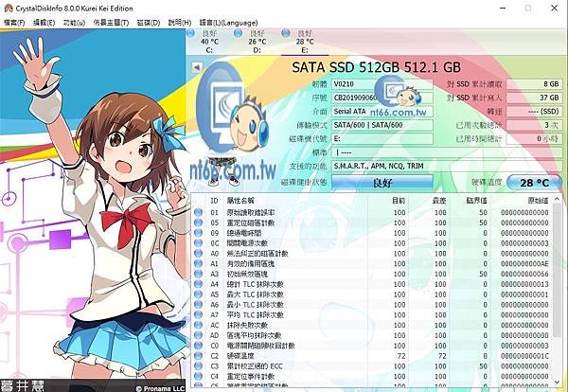Click the health status orb above drive D:
This screenshot has width=568, height=392.
click(238, 33)
